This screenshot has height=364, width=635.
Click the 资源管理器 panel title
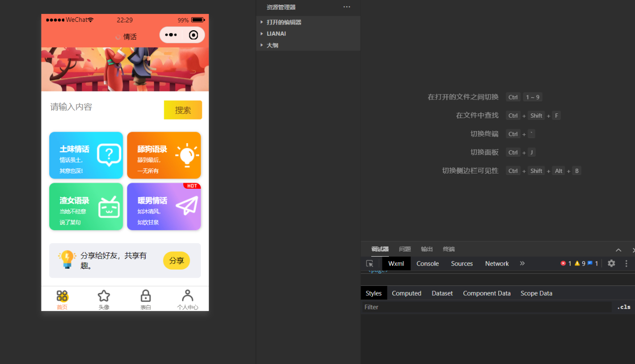281,7
